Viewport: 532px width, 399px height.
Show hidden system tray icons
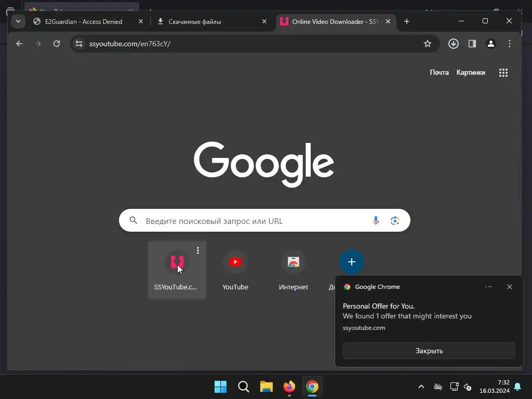pos(421,387)
